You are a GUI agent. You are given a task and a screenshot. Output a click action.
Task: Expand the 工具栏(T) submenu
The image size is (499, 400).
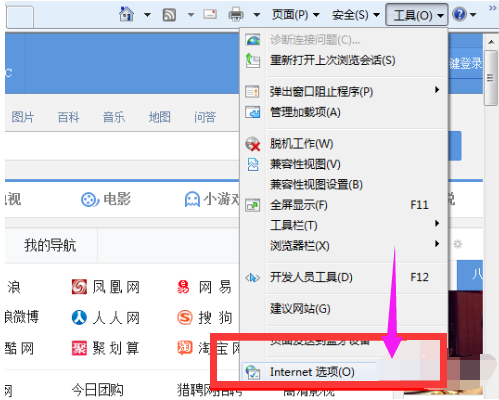pyautogui.click(x=343, y=225)
